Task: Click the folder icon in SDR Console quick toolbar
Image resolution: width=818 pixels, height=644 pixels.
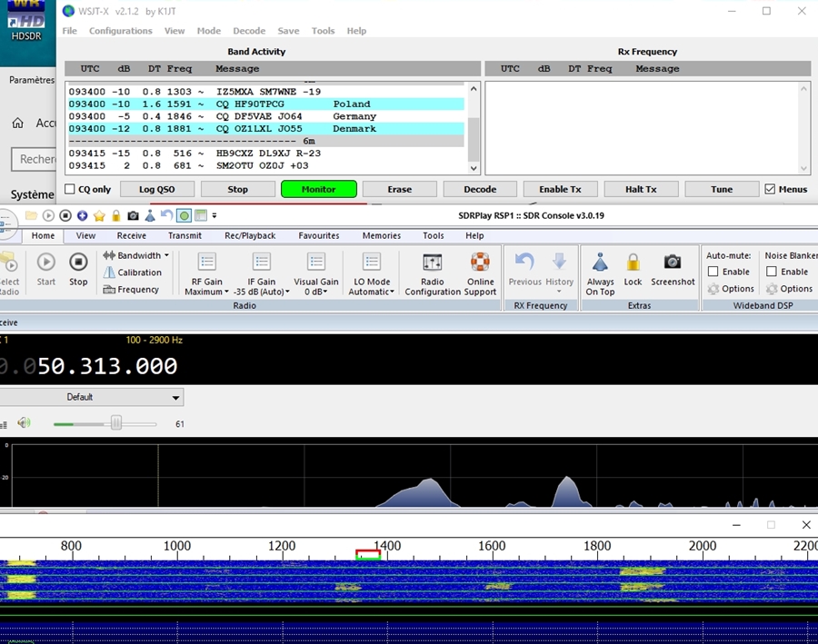Action: pos(31,215)
